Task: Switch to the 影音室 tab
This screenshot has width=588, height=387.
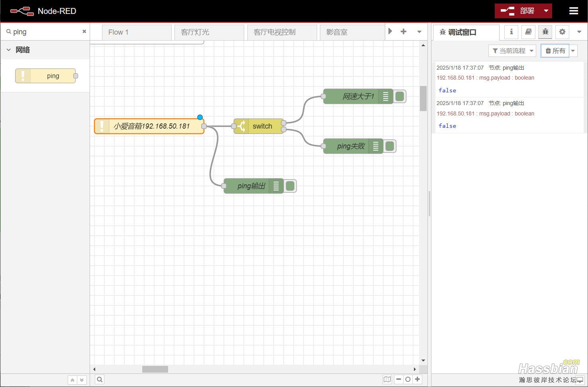Action: point(353,32)
